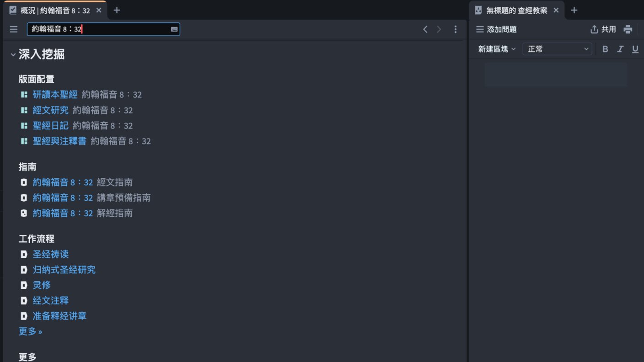The height and width of the screenshot is (362, 644).
Task: Open the panel hamburger menu left of reference box
Action: point(14,29)
